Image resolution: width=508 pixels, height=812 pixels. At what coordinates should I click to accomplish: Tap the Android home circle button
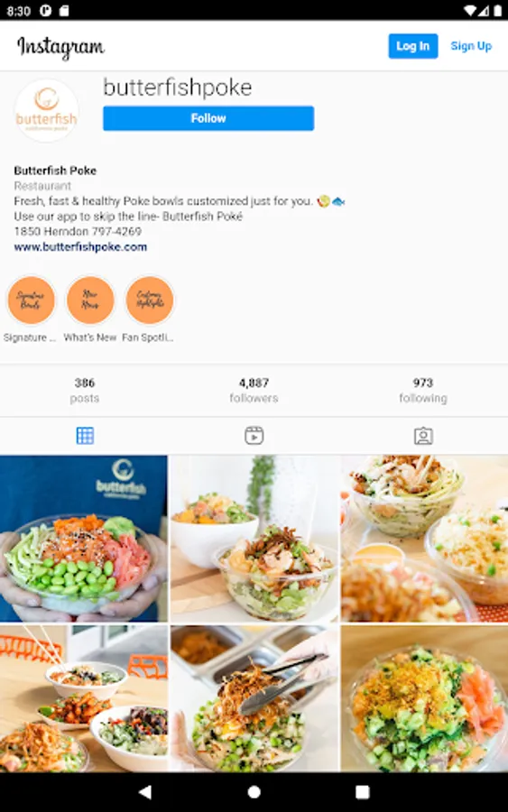(x=254, y=792)
